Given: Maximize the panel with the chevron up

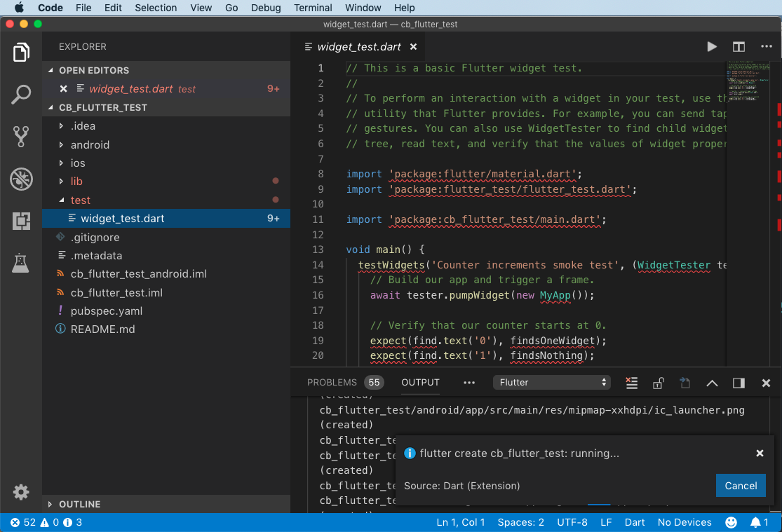Looking at the screenshot, I should [x=712, y=383].
